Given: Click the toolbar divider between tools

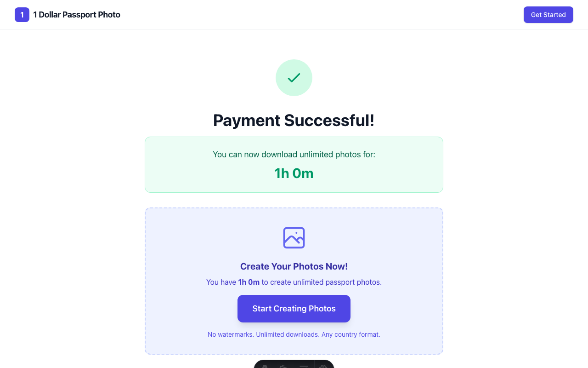Looking at the screenshot, I should point(315,366).
